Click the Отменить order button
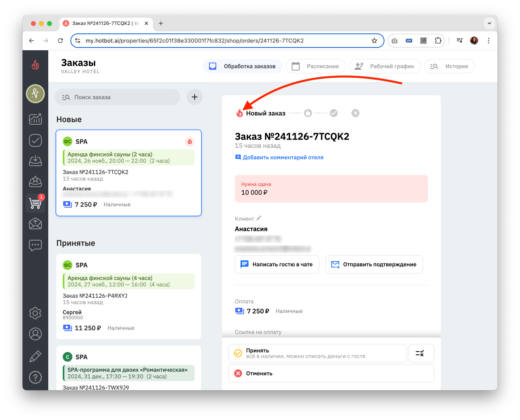Viewport: 520px width, 420px height. [x=331, y=373]
